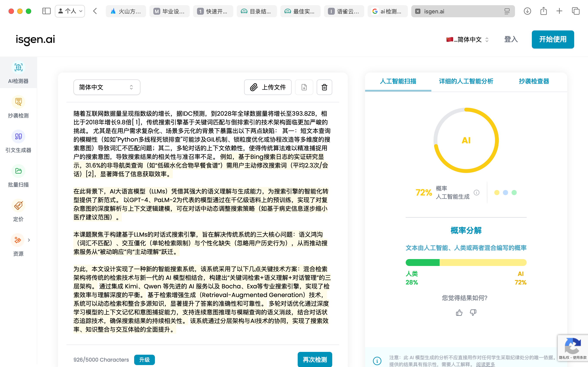
Task: Toggle the browser sidebar panel icon
Action: click(46, 11)
